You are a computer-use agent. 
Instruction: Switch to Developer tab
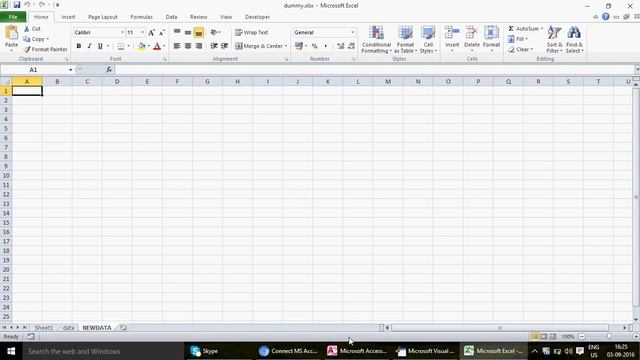[257, 17]
